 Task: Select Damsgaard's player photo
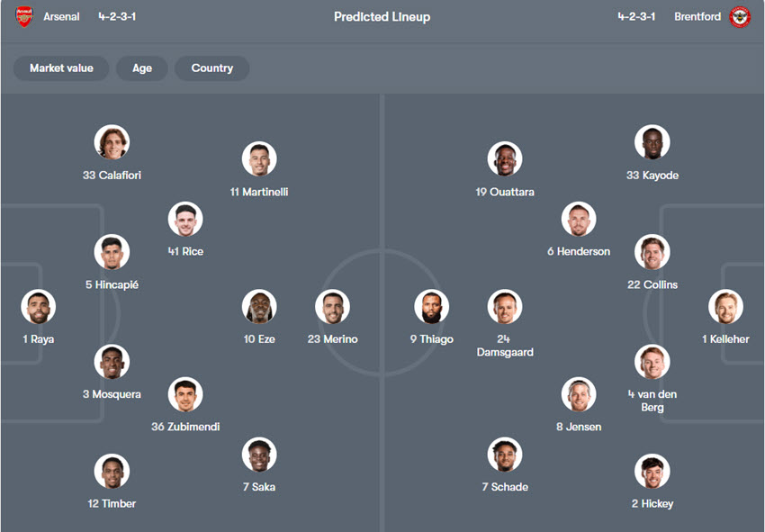tap(505, 307)
